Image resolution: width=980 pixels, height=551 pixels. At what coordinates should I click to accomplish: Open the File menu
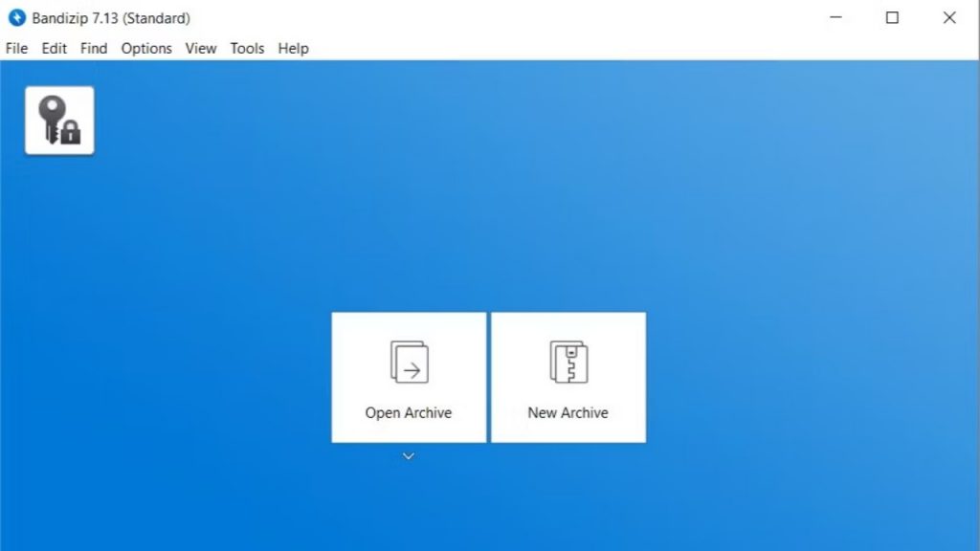click(x=16, y=48)
